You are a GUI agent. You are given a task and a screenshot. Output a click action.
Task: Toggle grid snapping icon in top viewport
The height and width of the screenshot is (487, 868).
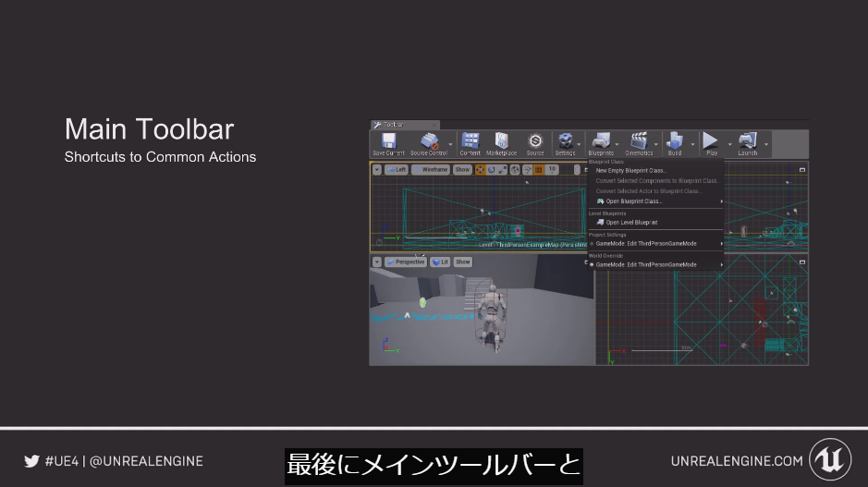pos(539,170)
